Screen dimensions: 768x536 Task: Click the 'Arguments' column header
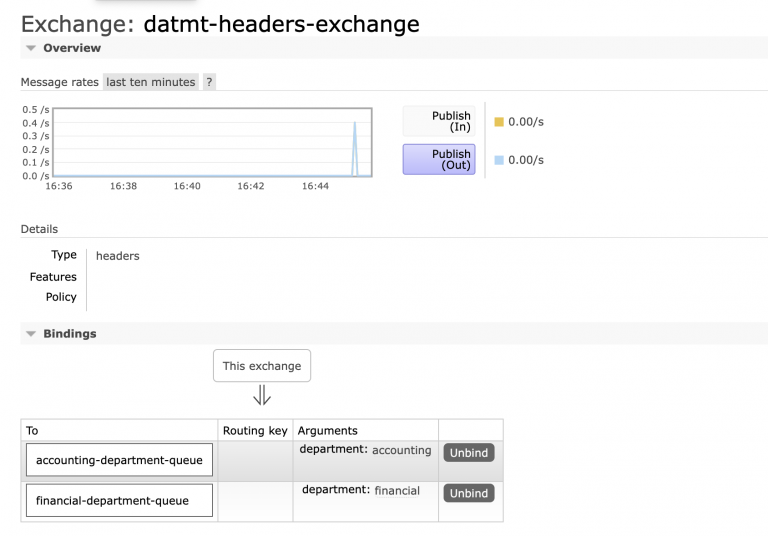(327, 431)
